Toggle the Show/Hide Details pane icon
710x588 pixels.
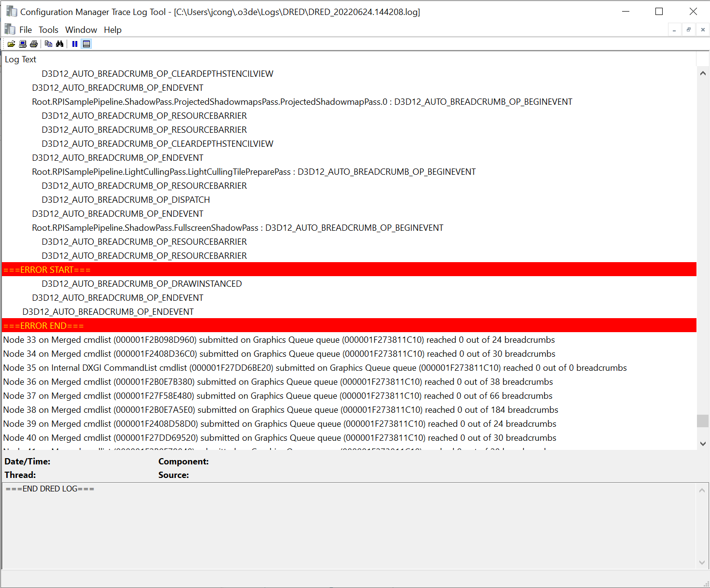coord(86,44)
